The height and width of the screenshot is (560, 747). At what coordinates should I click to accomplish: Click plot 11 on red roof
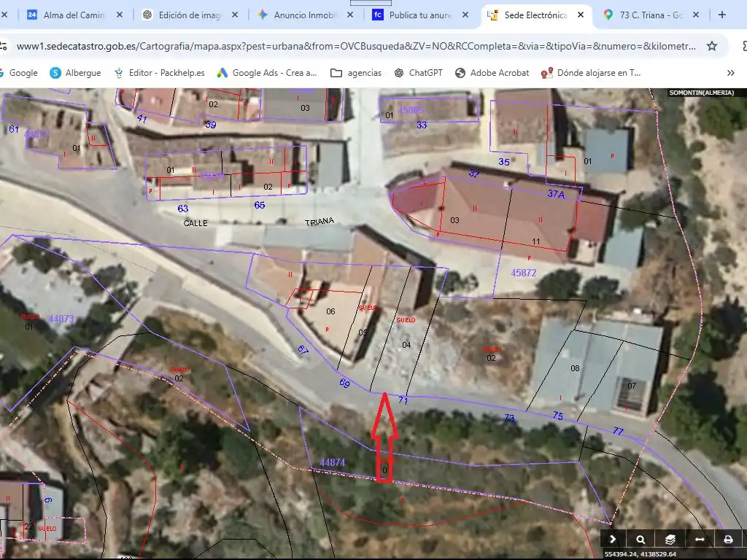536,241
